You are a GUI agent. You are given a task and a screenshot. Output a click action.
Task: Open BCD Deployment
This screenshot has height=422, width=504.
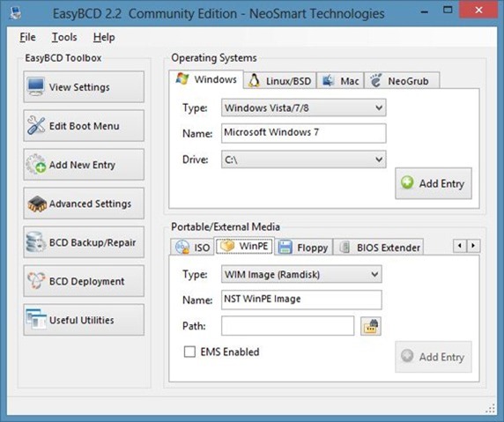point(84,281)
